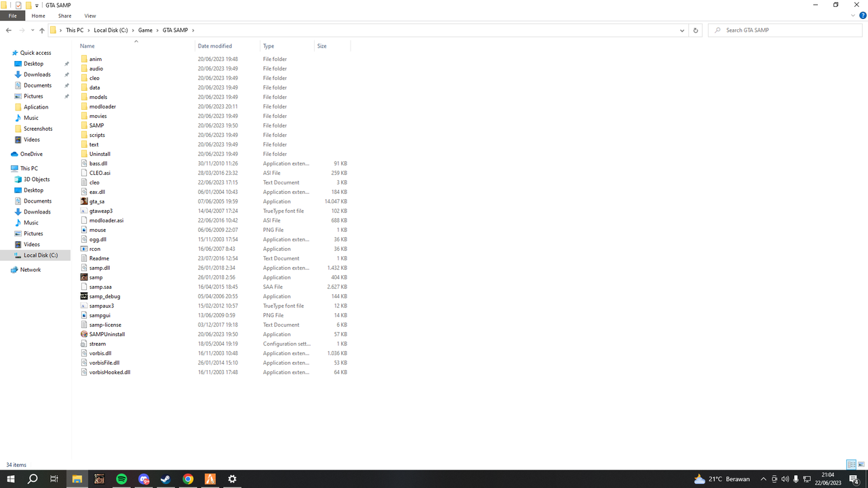868x488 pixels.
Task: Refresh the GTA SAMP folder view
Action: pos(695,30)
